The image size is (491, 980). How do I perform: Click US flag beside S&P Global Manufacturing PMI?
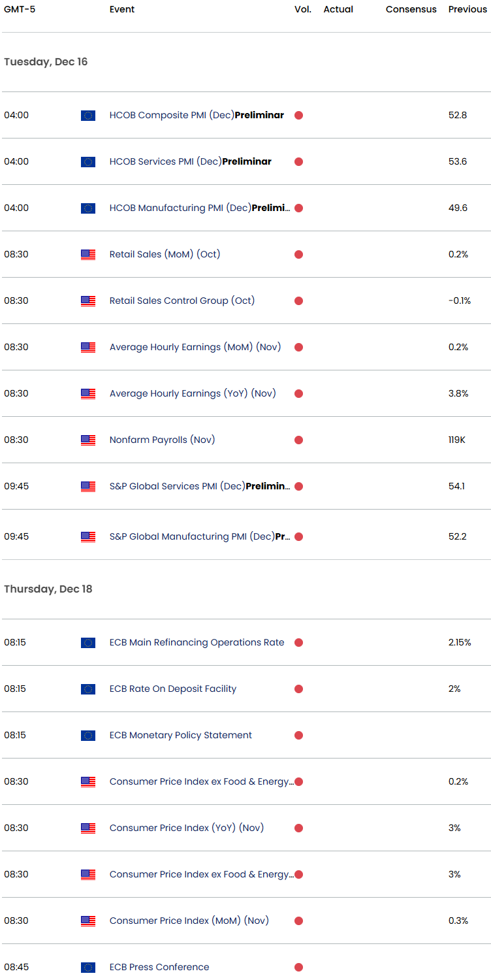(88, 537)
